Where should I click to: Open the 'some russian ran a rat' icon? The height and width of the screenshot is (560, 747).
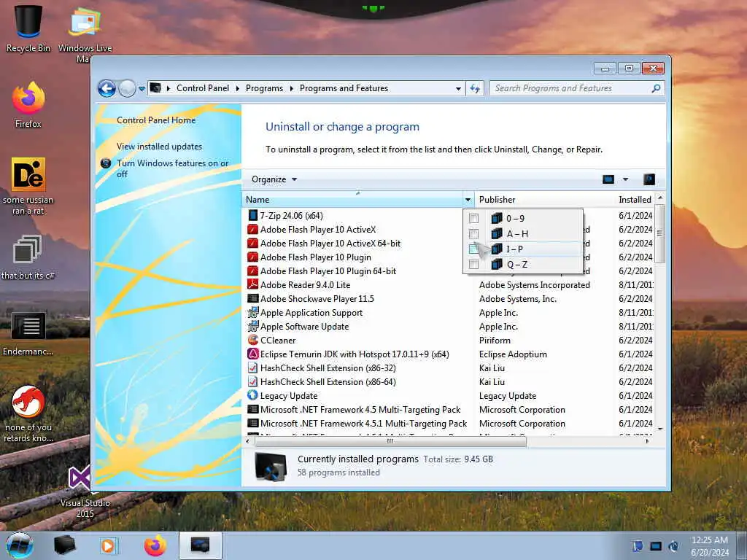28,186
